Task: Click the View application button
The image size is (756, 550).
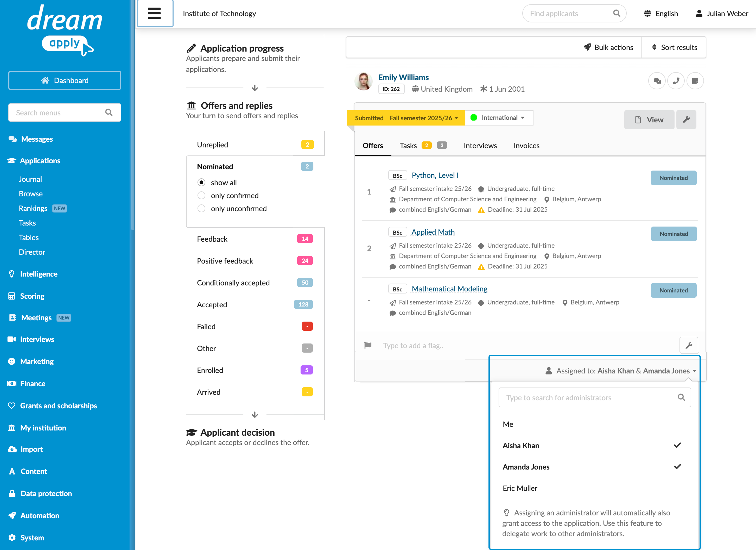Action: pos(649,120)
